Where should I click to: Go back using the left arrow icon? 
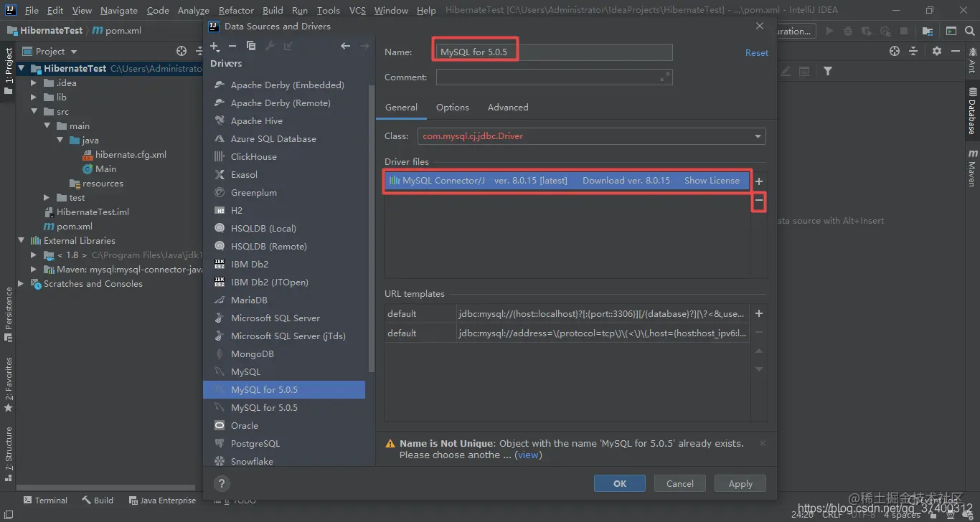[345, 46]
